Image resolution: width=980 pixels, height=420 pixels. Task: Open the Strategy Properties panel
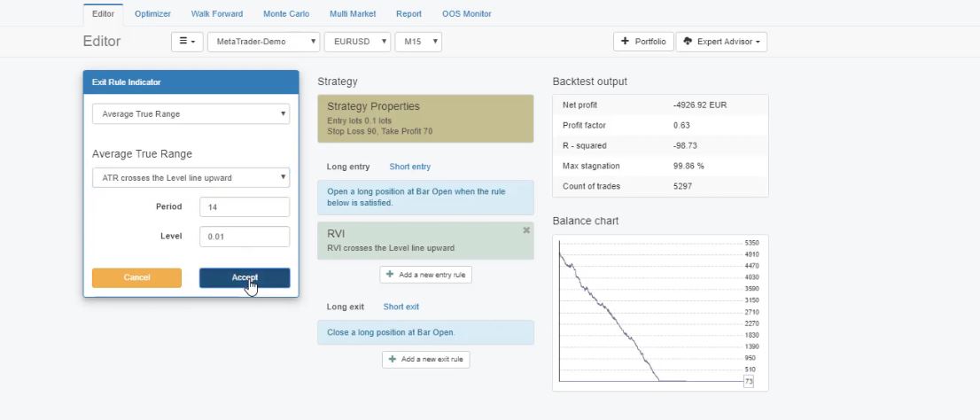pyautogui.click(x=425, y=119)
